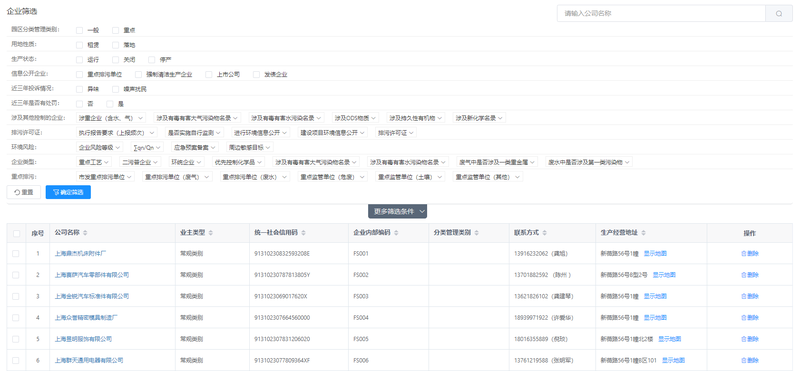Click the 重置 reset button
800x371 pixels.
(23, 192)
